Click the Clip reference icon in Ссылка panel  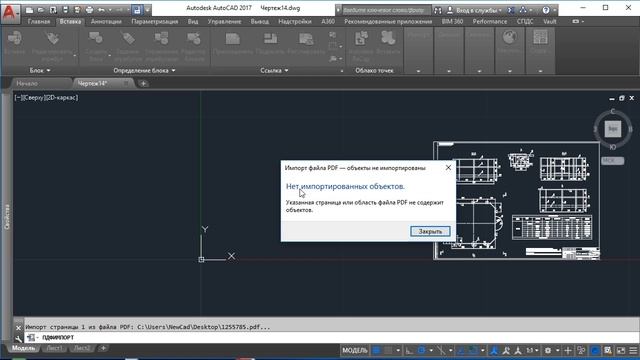click(x=270, y=40)
